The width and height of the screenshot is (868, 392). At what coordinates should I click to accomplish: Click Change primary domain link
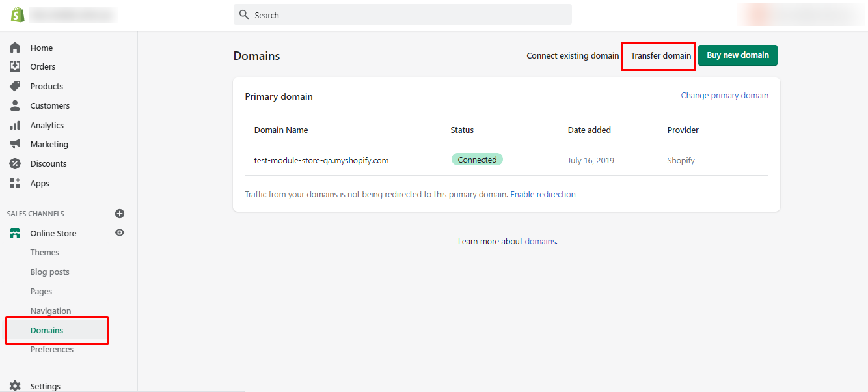tap(725, 95)
